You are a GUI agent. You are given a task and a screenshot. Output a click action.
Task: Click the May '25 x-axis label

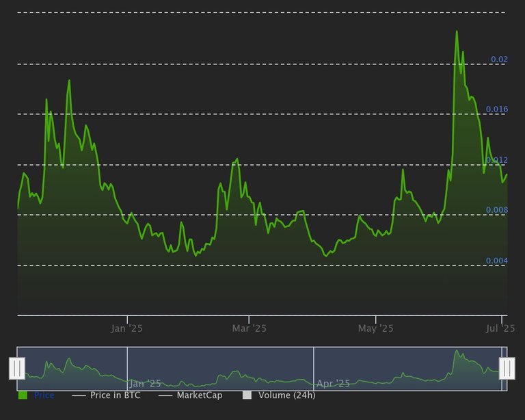pos(376,328)
